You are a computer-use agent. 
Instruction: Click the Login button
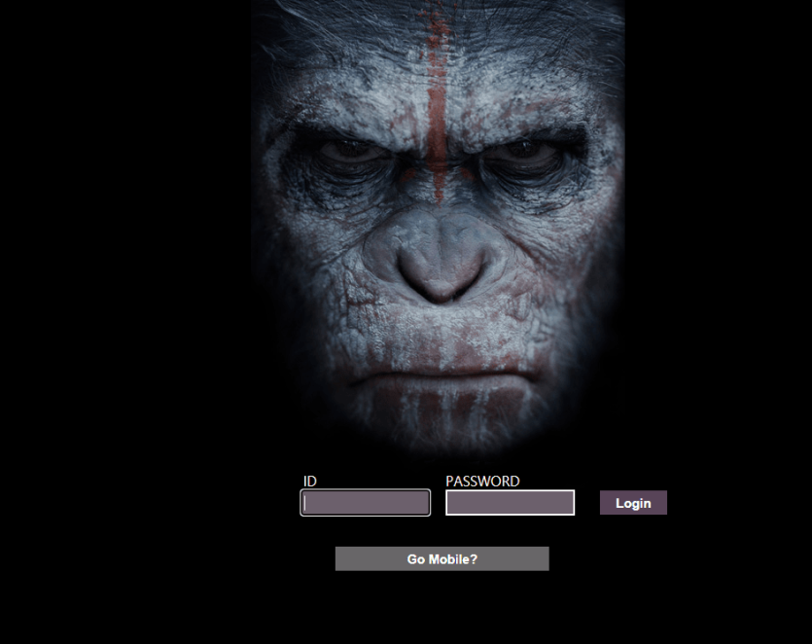(633, 503)
